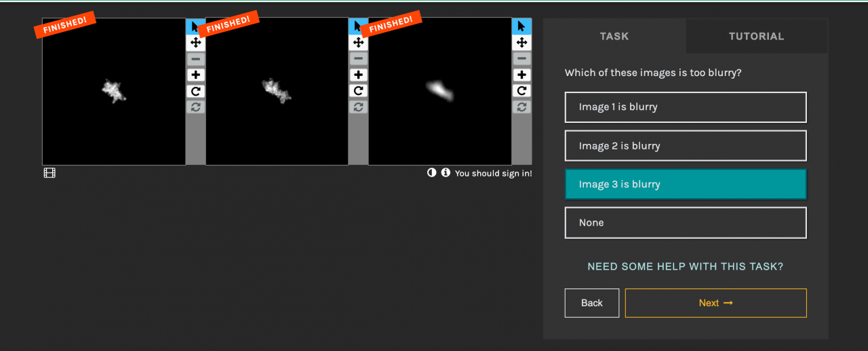Rotate image 2
868x351 pixels.
[x=358, y=91]
